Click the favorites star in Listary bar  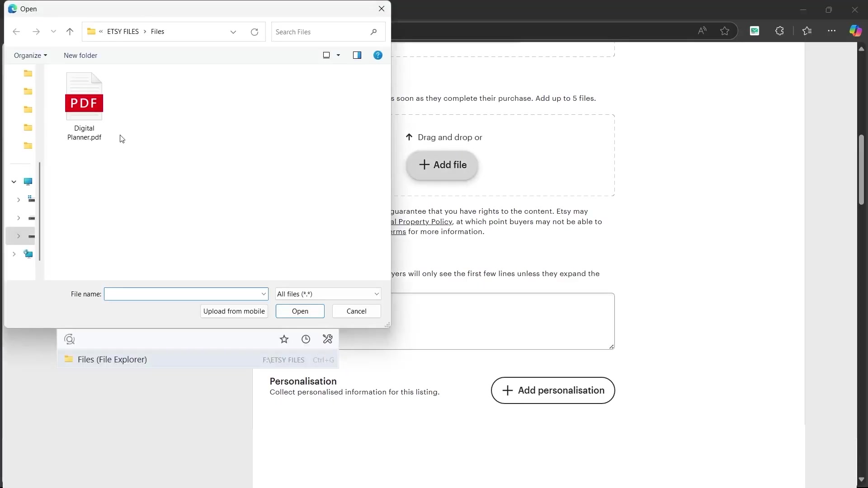pyautogui.click(x=284, y=339)
